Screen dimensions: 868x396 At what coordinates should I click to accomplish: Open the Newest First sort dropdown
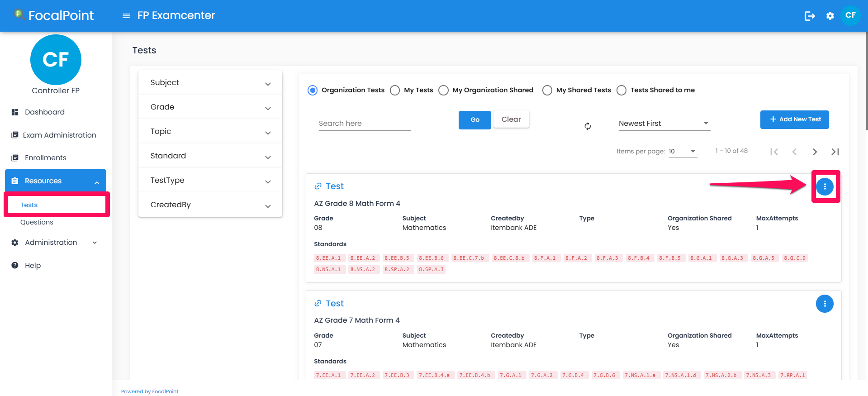[x=664, y=124]
